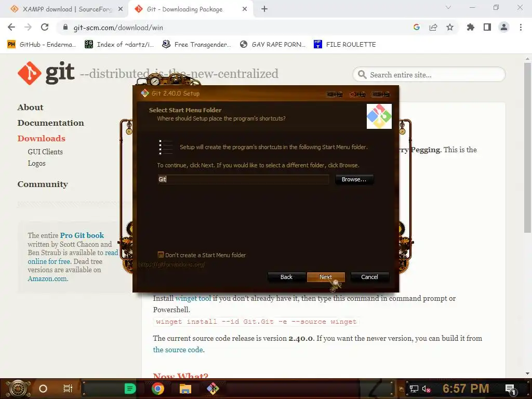This screenshot has height=399, width=532.
Task: Open the Browse... folder picker
Action: point(354,179)
